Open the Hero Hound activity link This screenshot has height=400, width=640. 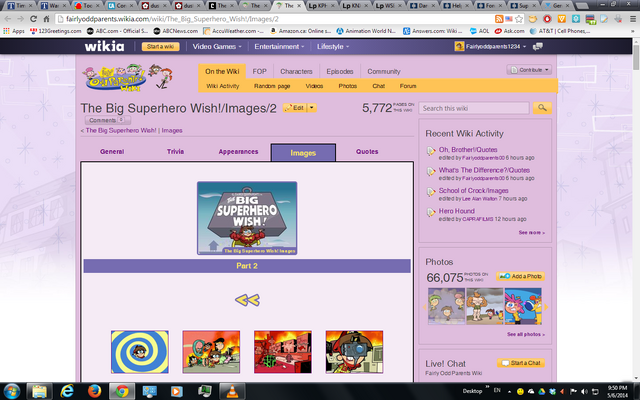(456, 211)
